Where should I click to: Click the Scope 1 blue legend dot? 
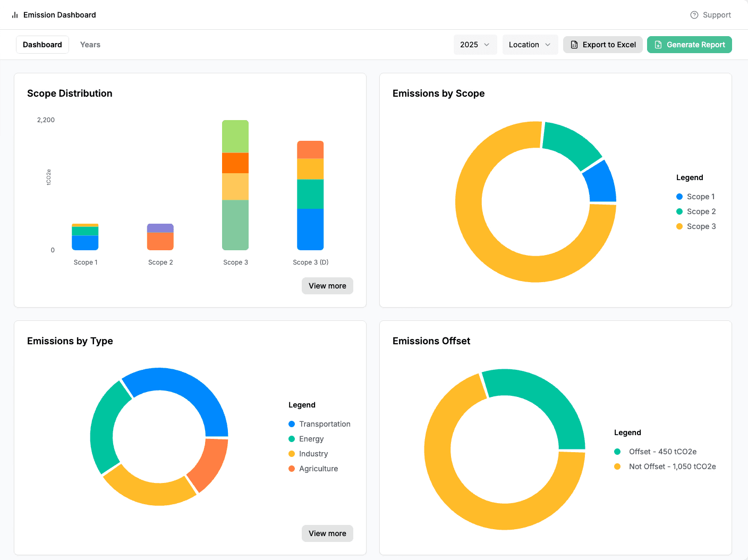[679, 197]
